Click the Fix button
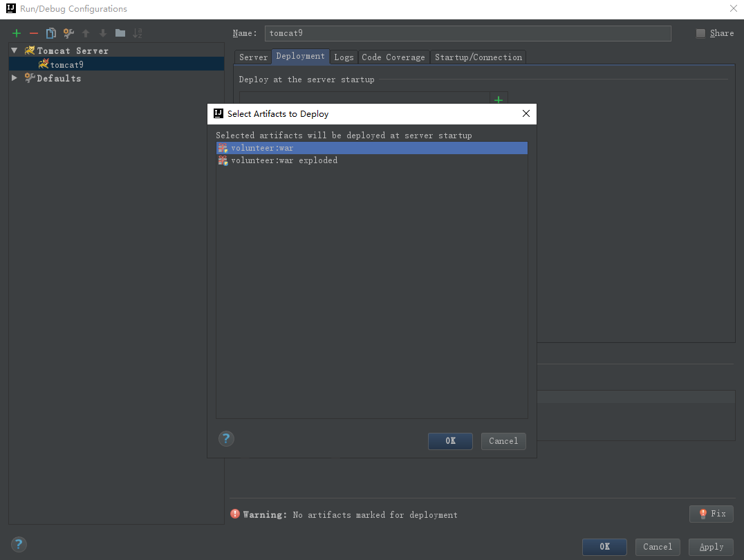Screen dimensions: 744x560 (712, 514)
